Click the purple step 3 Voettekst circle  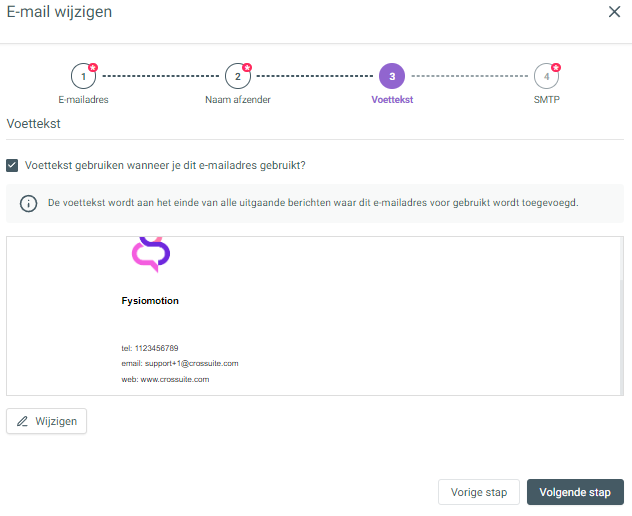[392, 76]
